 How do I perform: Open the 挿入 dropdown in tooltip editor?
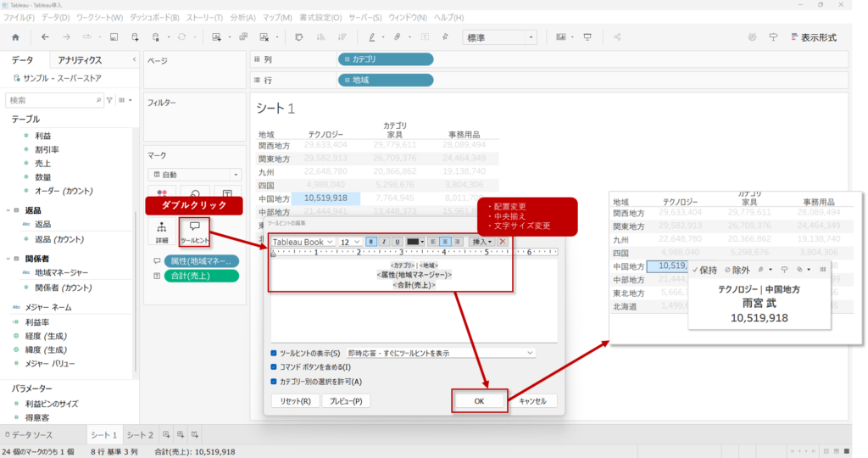pos(481,242)
